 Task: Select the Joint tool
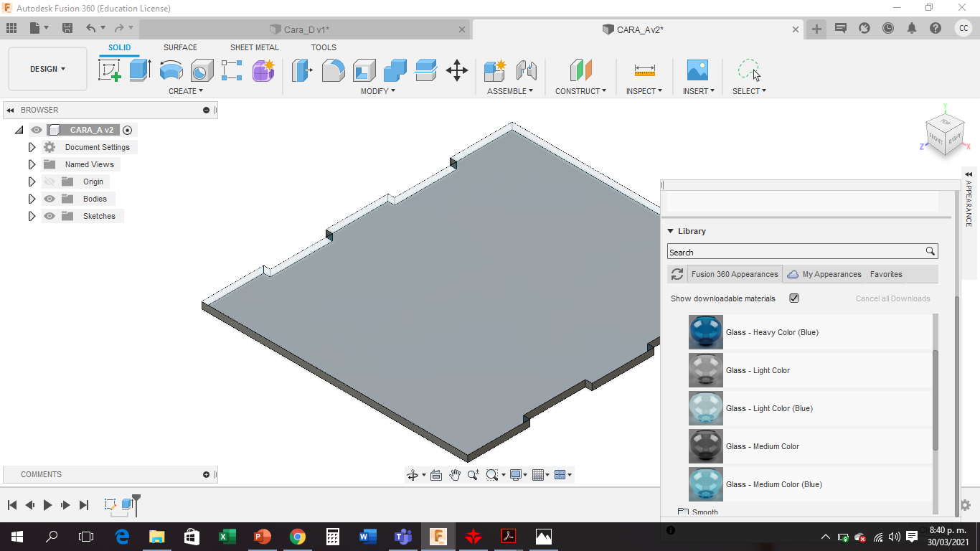527,70
